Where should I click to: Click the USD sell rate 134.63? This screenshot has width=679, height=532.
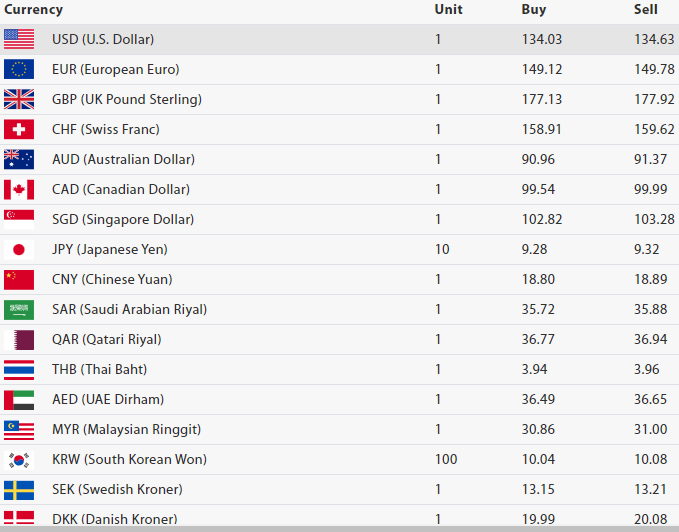tap(654, 39)
